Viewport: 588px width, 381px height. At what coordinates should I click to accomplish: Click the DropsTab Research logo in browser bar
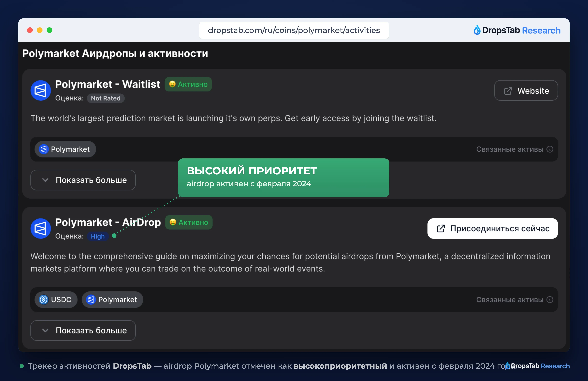pyautogui.click(x=517, y=30)
